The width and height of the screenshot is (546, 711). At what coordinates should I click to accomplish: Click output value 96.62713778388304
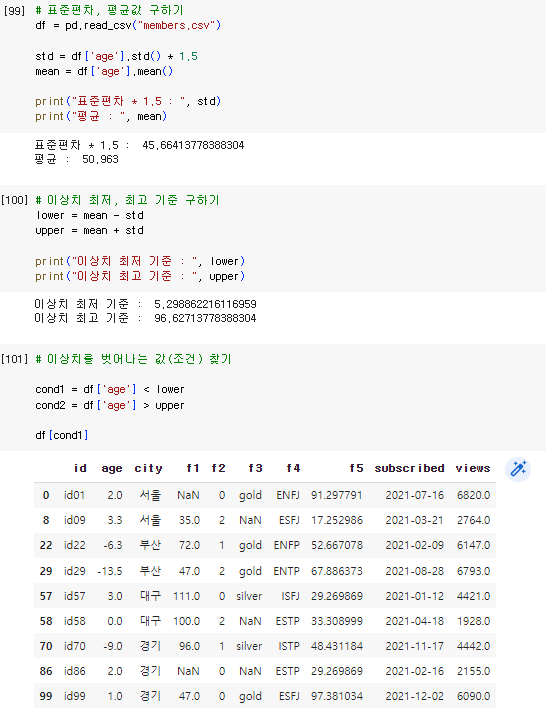coord(205,318)
